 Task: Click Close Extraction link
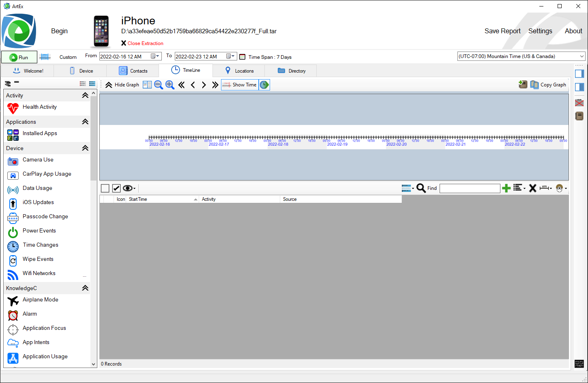click(x=142, y=43)
